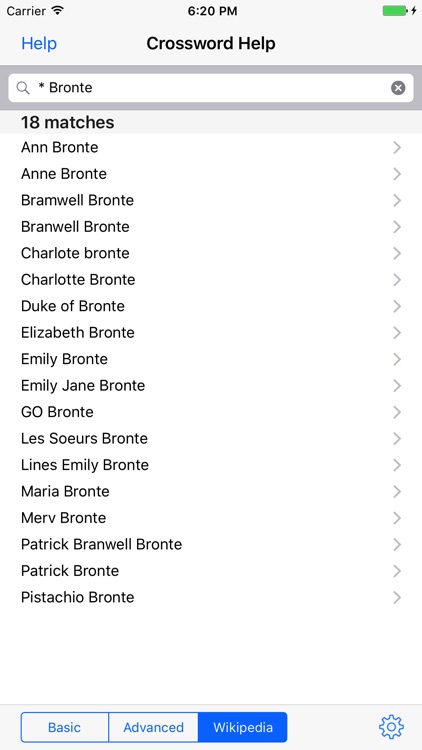The image size is (422, 750).
Task: Expand chevron for Duke of Bronte
Action: pos(397,306)
